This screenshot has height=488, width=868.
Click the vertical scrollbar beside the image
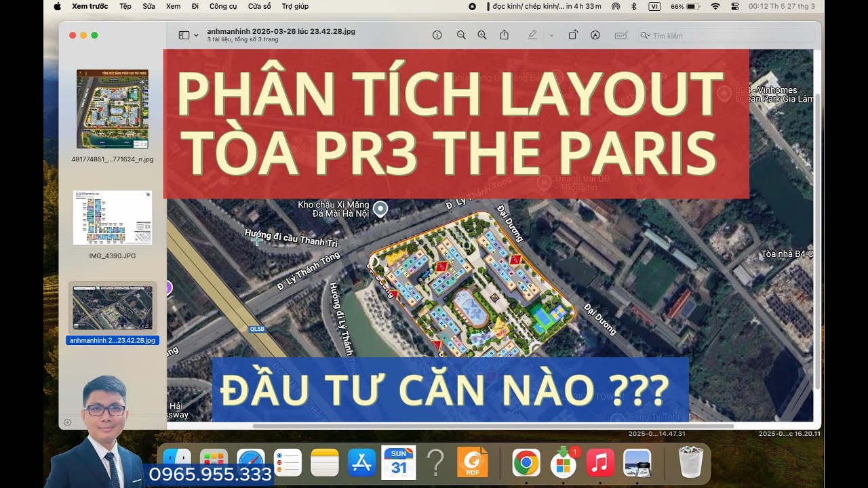tap(817, 241)
